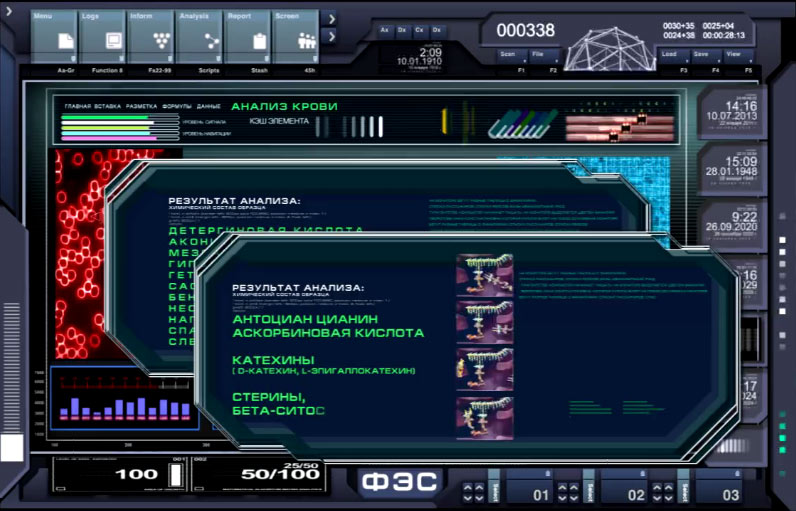
Task: Click the handle on the top pink track
Action: pyautogui.click(x=642, y=119)
